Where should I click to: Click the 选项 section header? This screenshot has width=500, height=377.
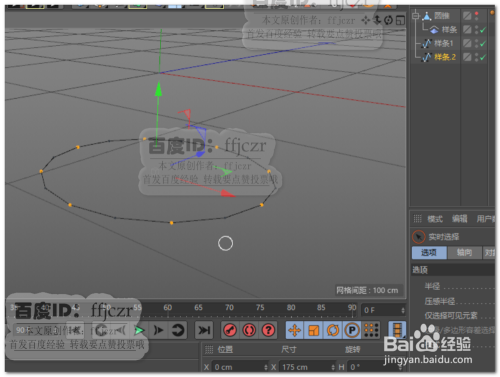[453, 270]
